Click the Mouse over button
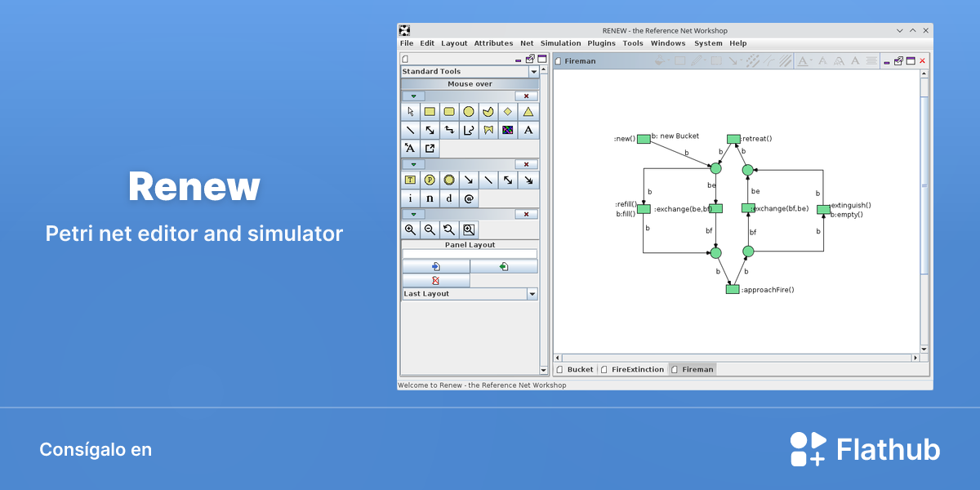 pyautogui.click(x=470, y=84)
